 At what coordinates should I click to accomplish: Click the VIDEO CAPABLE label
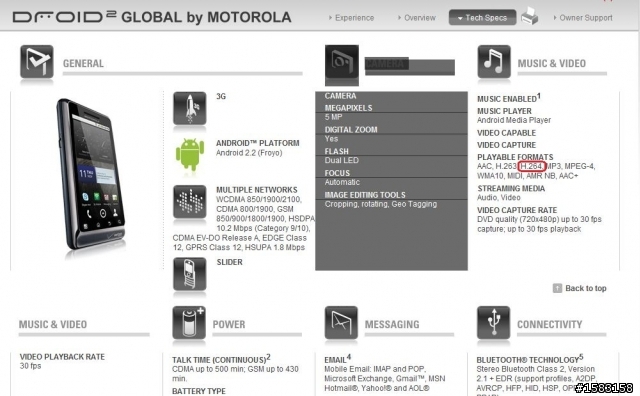point(507,133)
